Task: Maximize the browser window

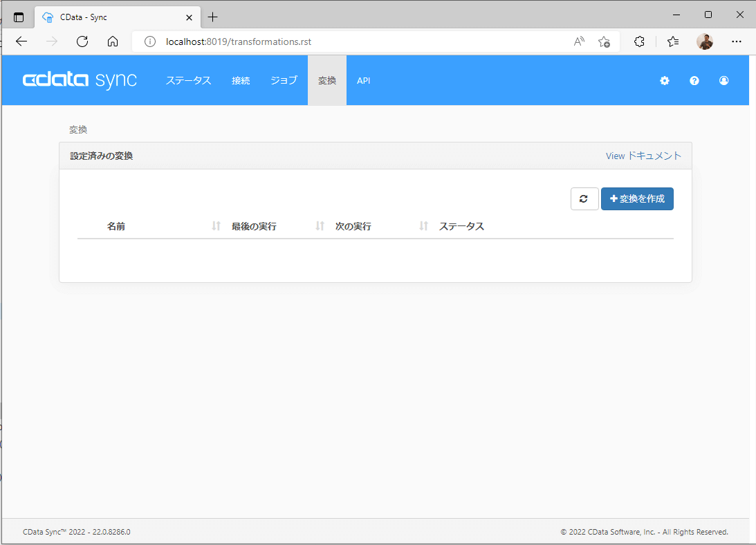Action: [x=708, y=15]
